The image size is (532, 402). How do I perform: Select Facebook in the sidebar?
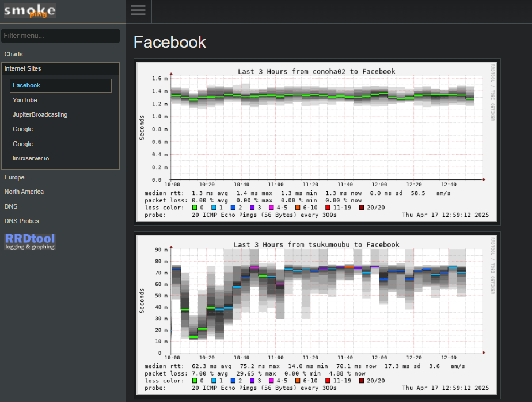tap(26, 85)
